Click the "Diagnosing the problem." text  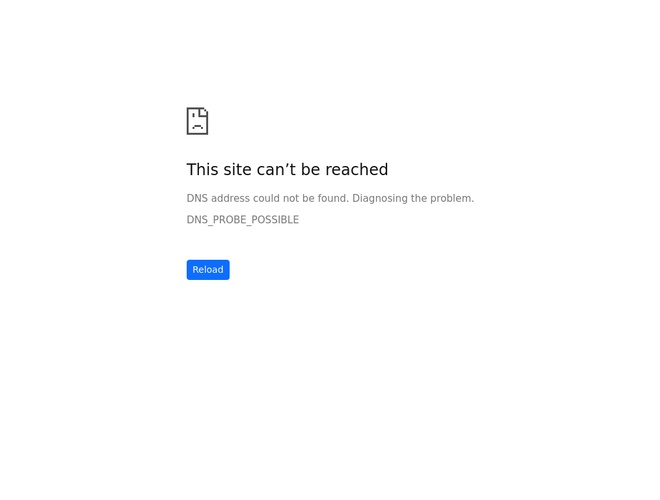(413, 198)
